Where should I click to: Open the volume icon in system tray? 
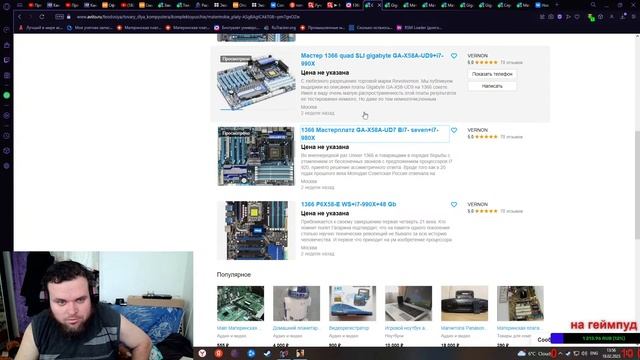pyautogui.click(x=584, y=353)
